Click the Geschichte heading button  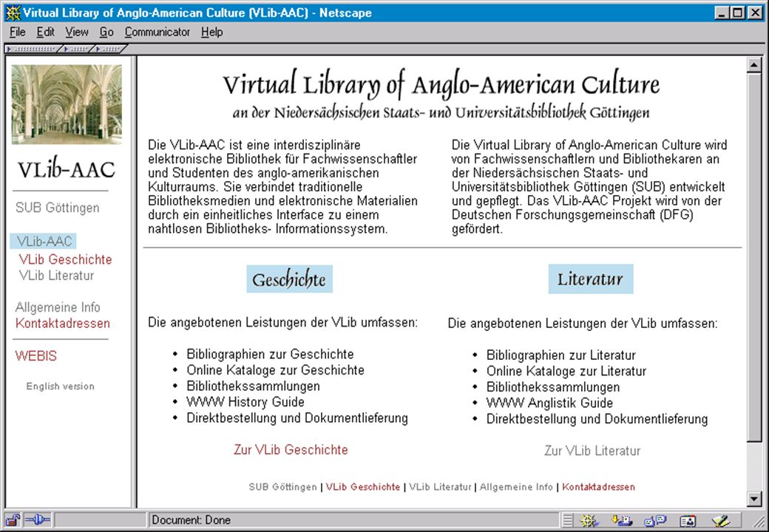[289, 279]
